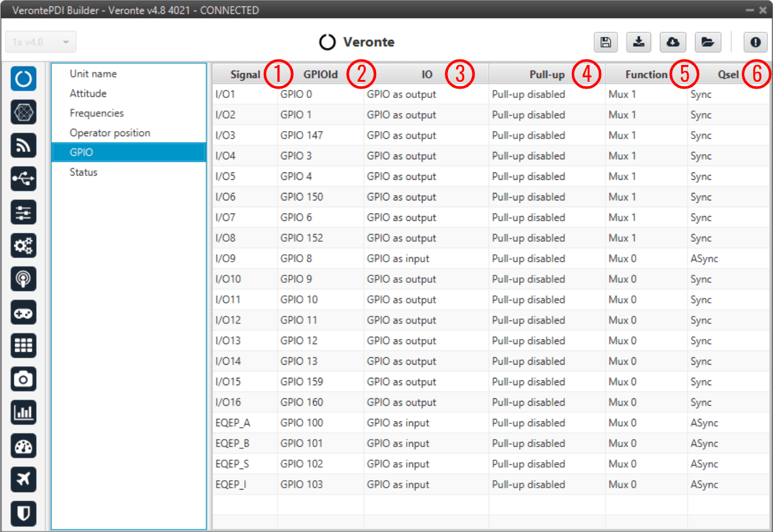Select the GPIO 159 cell
The width and height of the screenshot is (773, 532).
321,382
